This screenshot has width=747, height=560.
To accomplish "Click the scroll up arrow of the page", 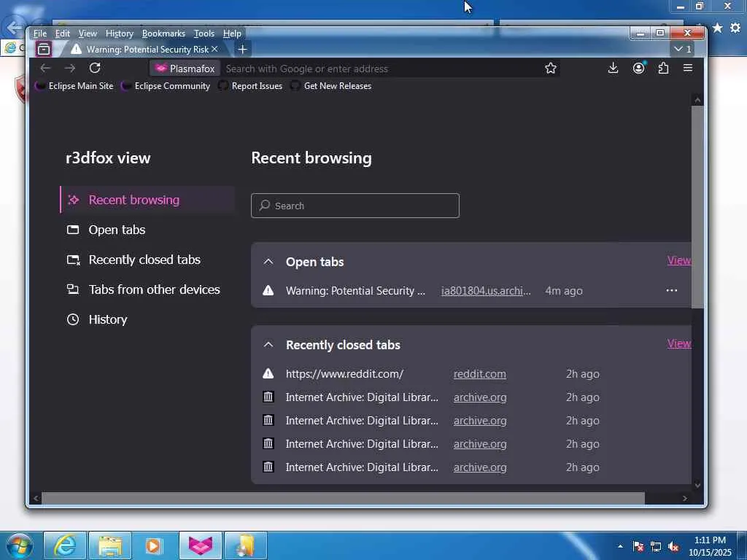I will 697,99.
